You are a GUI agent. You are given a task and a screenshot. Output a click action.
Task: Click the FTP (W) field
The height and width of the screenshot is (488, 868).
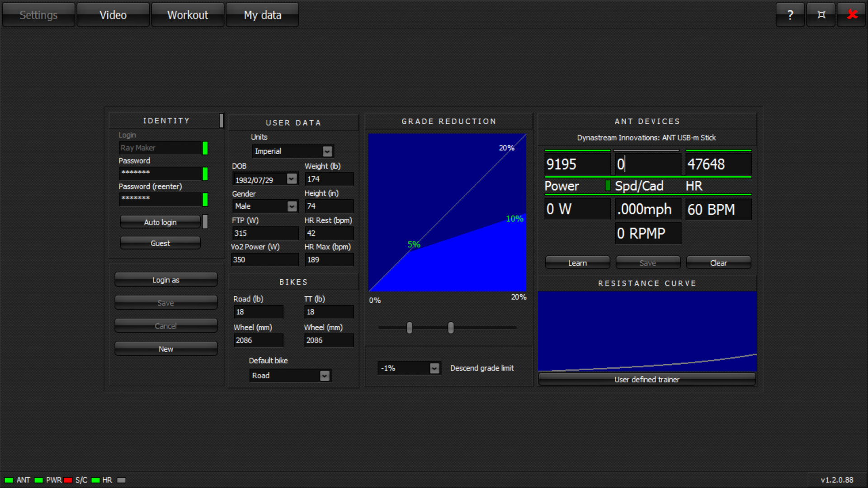[x=265, y=233]
